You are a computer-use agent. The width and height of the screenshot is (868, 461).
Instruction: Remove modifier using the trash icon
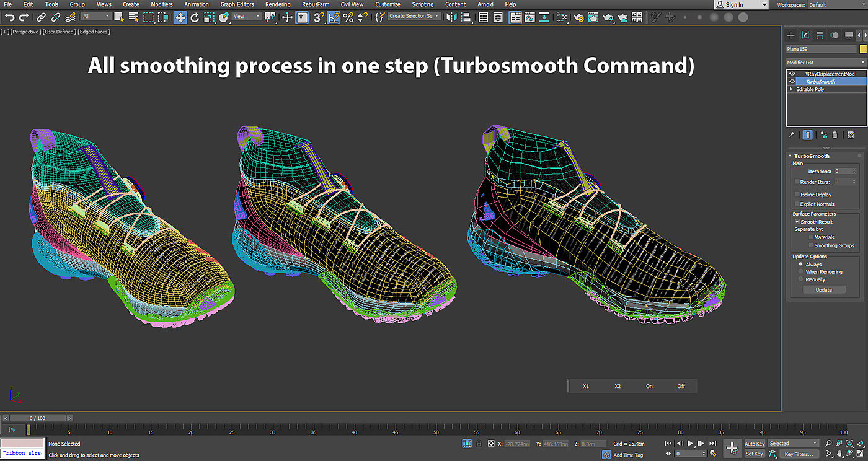pyautogui.click(x=835, y=134)
